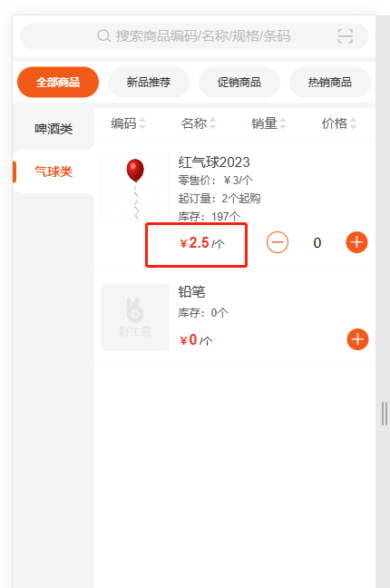Switch to 促销商品 tab

pos(239,83)
